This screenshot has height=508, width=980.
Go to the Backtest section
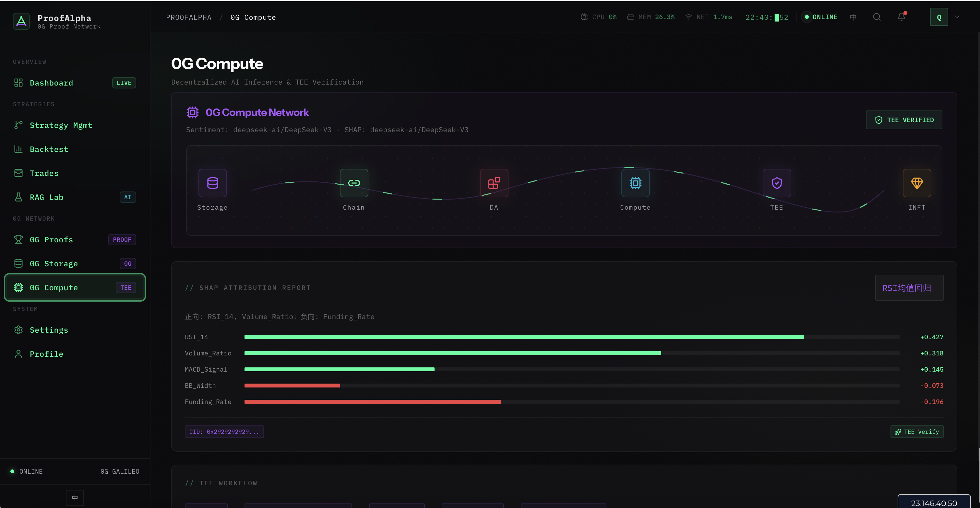pos(75,149)
